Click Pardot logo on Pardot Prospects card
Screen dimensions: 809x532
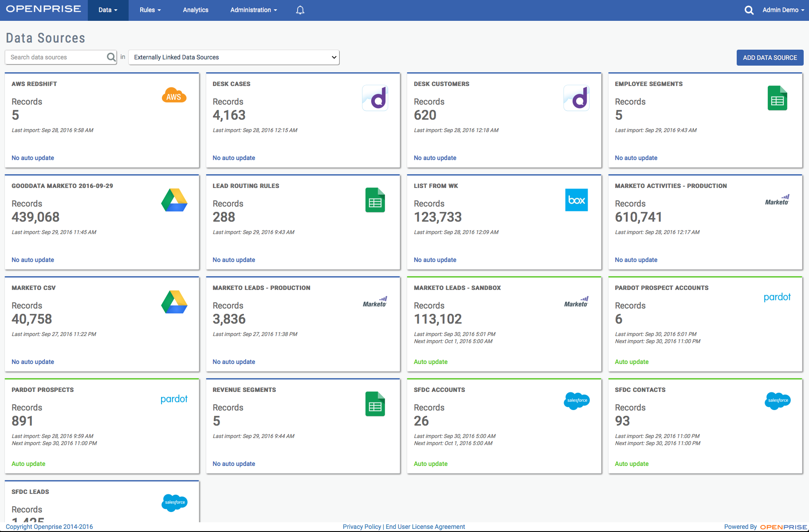(x=174, y=399)
